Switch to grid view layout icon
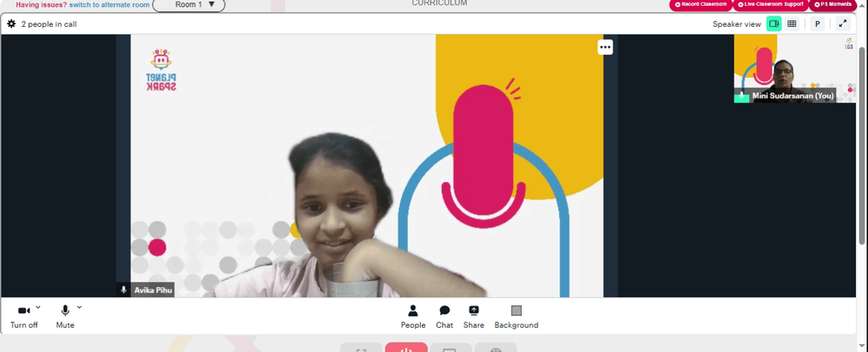This screenshot has width=868, height=352. (x=792, y=23)
